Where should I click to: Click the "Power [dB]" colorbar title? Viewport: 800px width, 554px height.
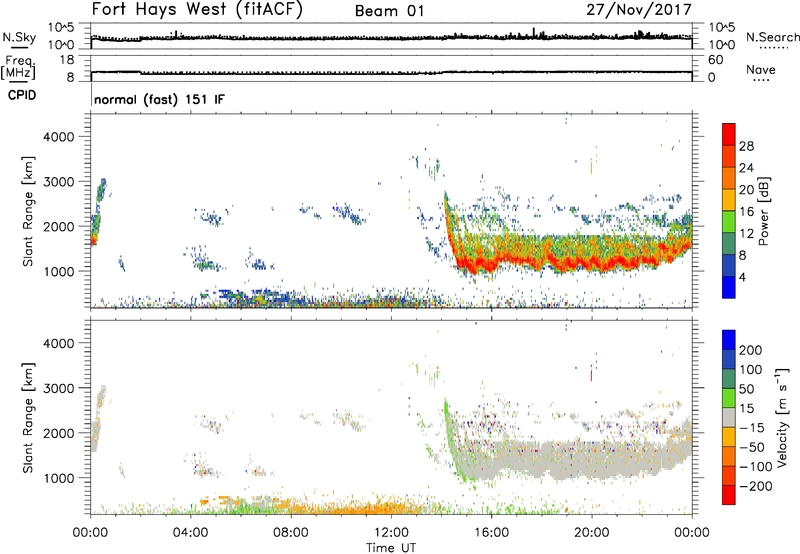pyautogui.click(x=763, y=211)
